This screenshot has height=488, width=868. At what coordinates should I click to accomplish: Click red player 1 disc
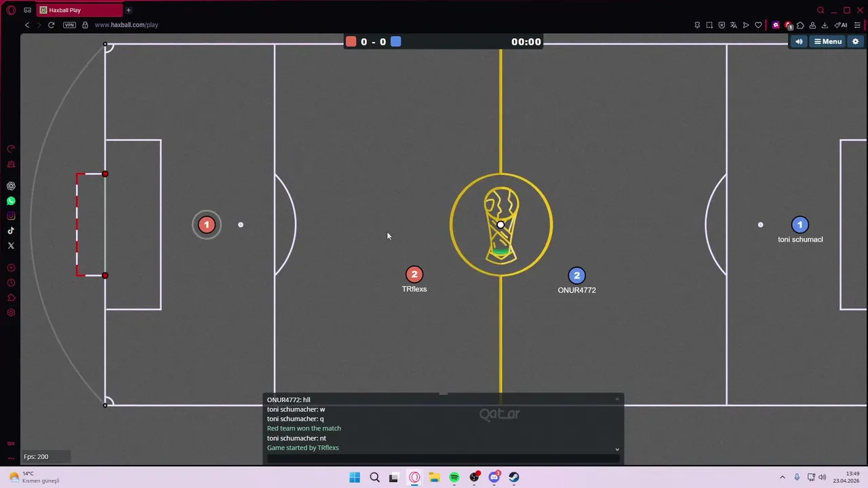tap(207, 225)
